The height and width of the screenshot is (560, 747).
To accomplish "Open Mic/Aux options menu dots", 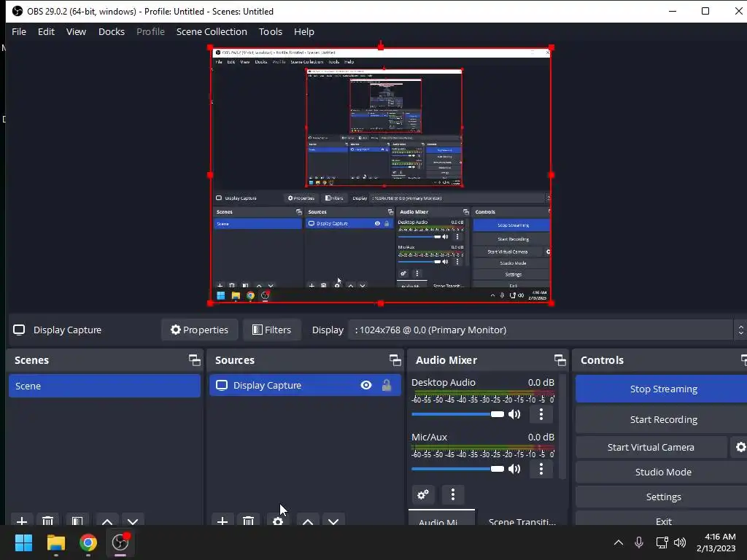I will 541,469.
